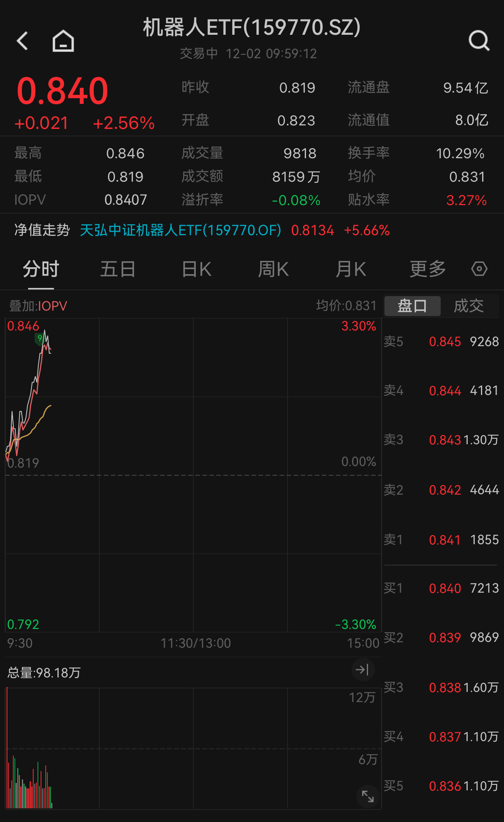Switch to the 日K tab
This screenshot has width=504, height=822.
(x=197, y=269)
